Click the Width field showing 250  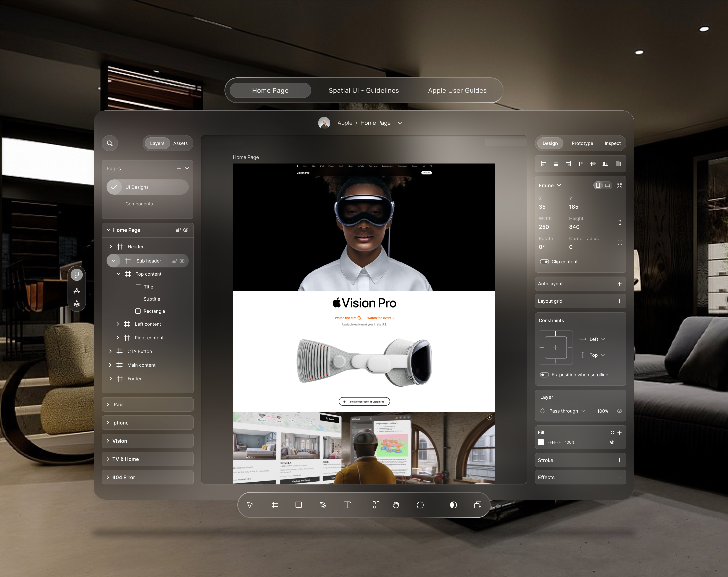[x=544, y=227]
